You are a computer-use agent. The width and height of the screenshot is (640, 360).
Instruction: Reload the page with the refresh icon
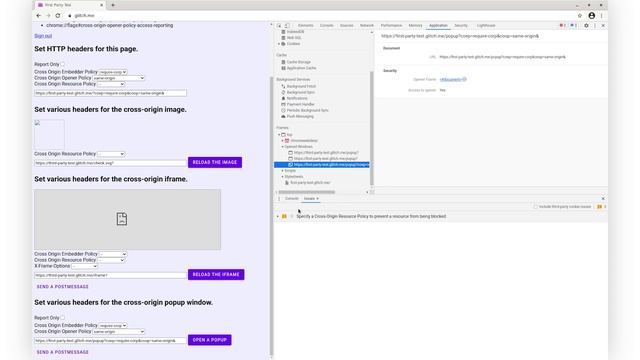tap(58, 16)
